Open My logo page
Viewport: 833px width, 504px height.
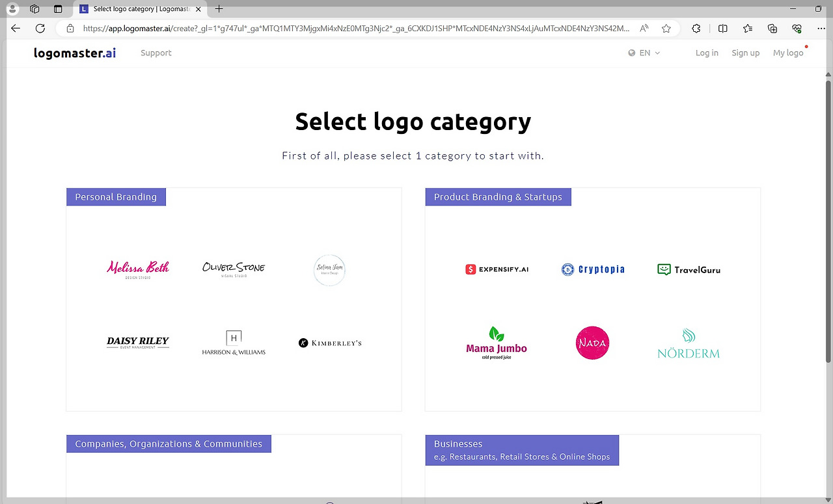point(788,53)
